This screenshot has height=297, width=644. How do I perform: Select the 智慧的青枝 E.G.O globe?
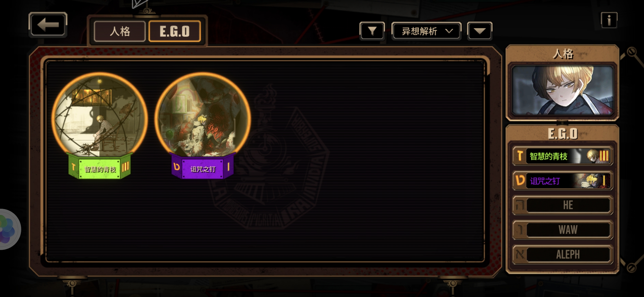click(x=99, y=115)
